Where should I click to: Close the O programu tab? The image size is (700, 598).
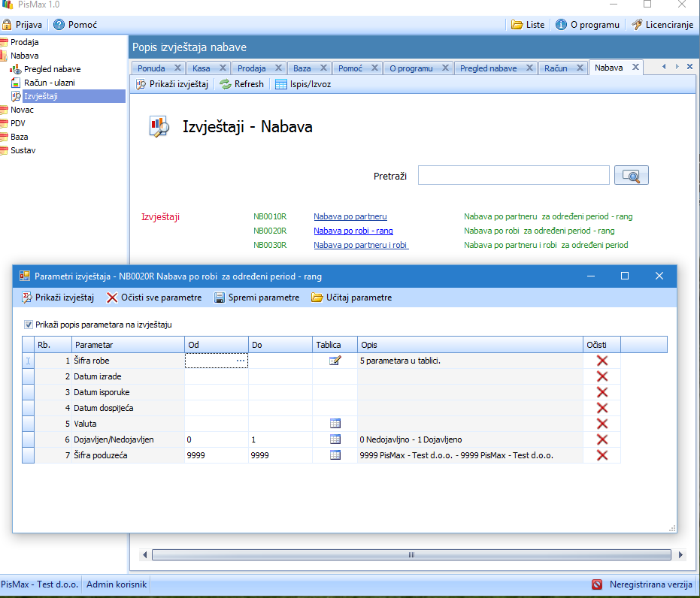pos(445,68)
